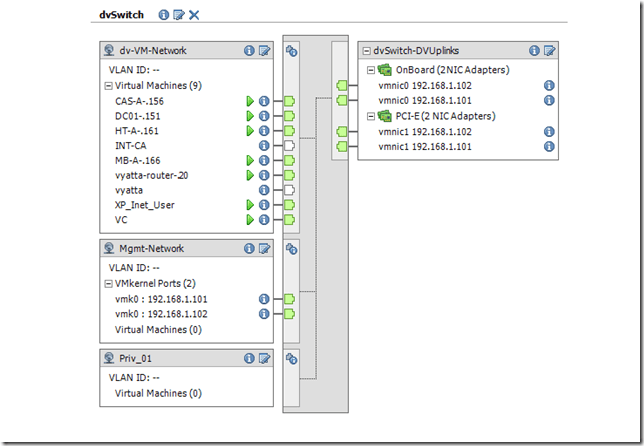The width and height of the screenshot is (644, 446).
Task: Select the vyatta-router-20 virtual machine
Action: pyautogui.click(x=151, y=175)
